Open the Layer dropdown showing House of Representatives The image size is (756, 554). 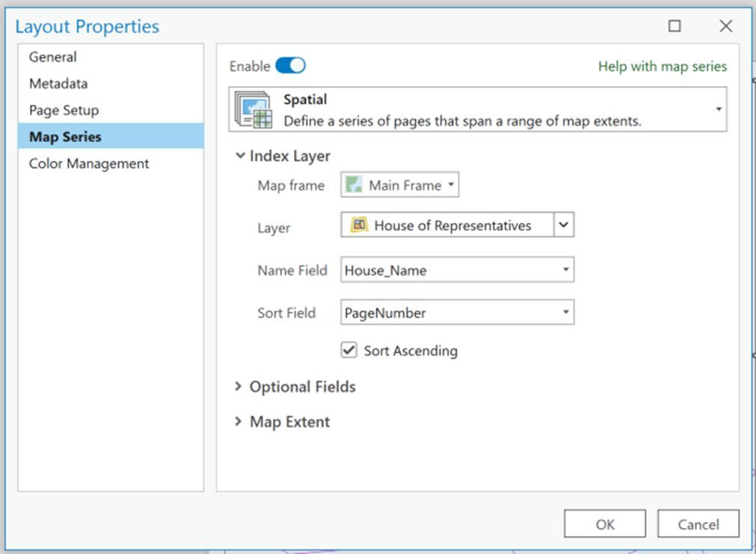pos(565,224)
